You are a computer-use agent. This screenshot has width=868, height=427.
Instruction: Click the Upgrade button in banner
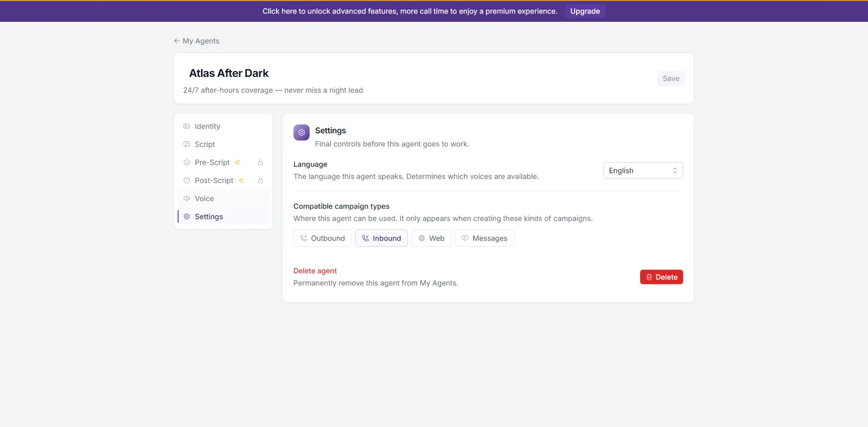point(585,11)
